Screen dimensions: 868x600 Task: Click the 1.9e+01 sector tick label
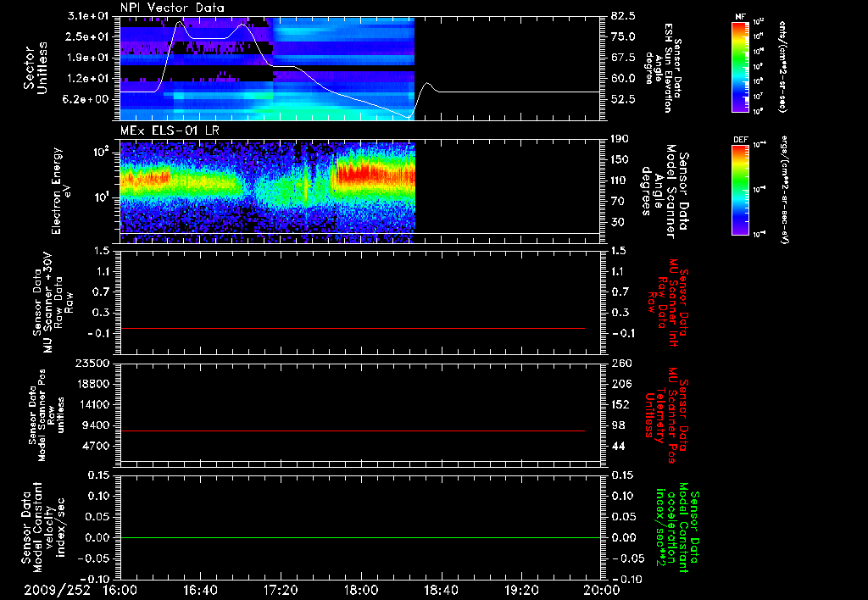[88, 58]
